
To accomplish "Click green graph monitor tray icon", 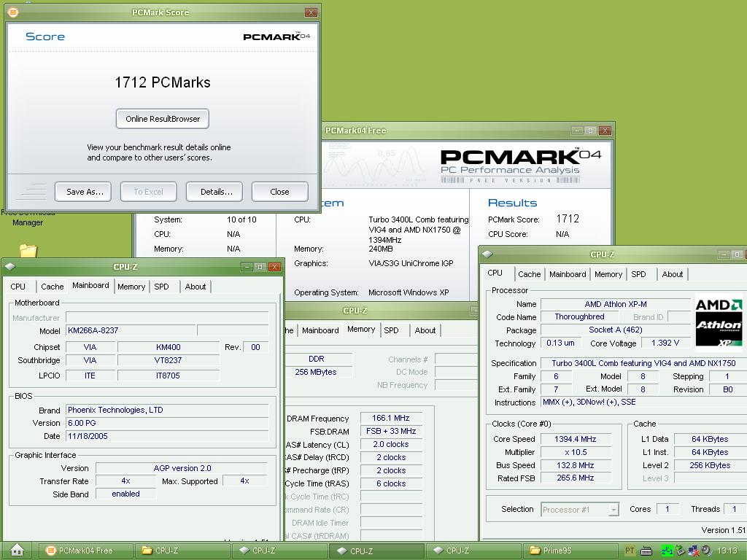I will [667, 551].
